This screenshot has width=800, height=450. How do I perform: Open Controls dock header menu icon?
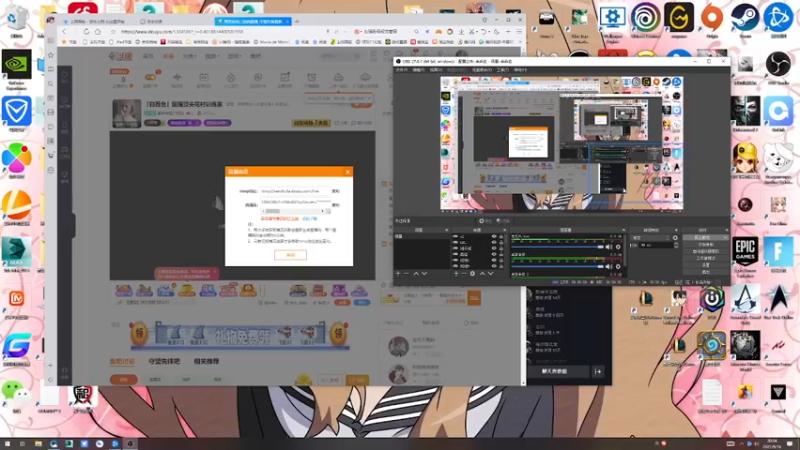(x=727, y=230)
